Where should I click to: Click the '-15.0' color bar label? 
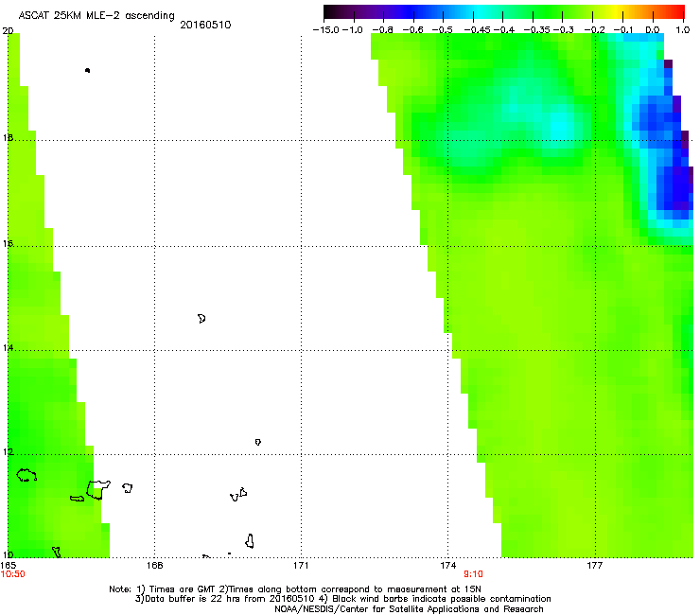point(326,30)
